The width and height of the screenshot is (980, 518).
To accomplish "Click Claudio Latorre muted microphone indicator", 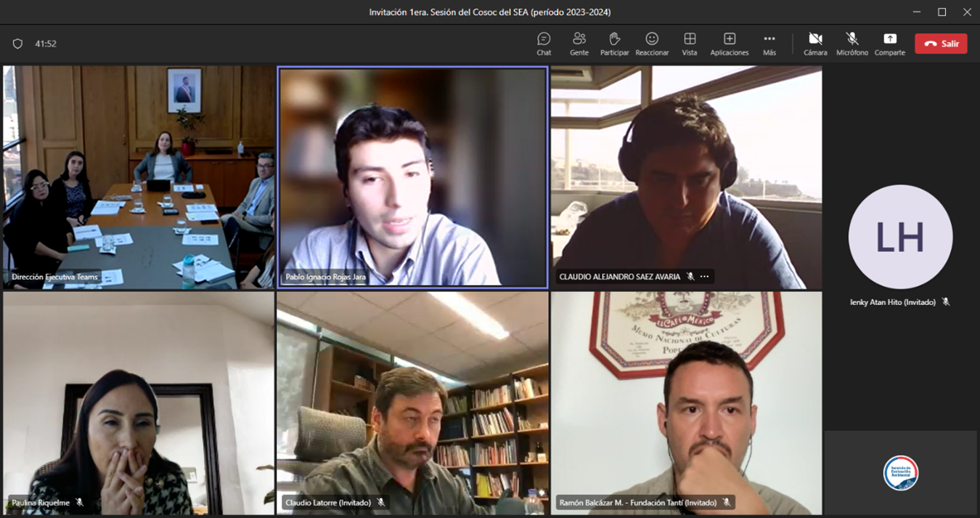I will point(381,503).
